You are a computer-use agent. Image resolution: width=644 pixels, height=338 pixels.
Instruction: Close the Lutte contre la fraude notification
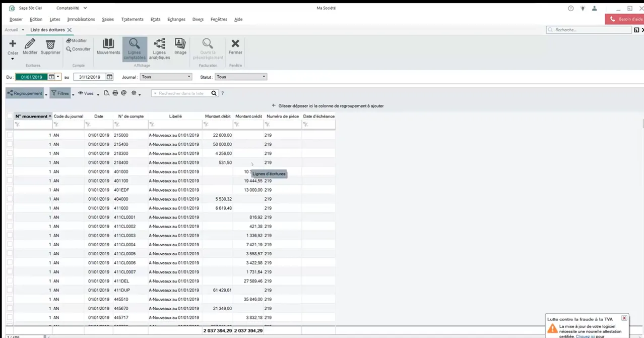624,318
